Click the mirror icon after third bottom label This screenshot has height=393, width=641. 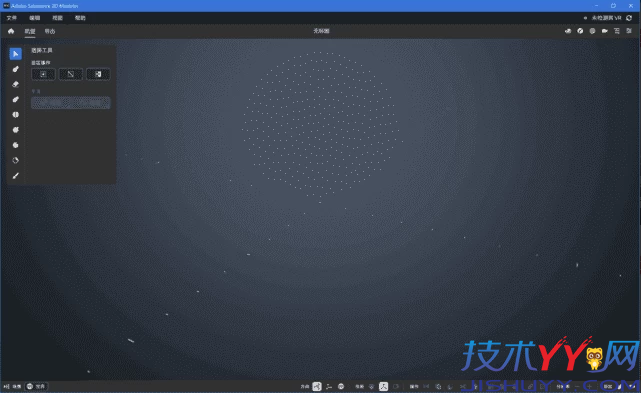coord(426,386)
